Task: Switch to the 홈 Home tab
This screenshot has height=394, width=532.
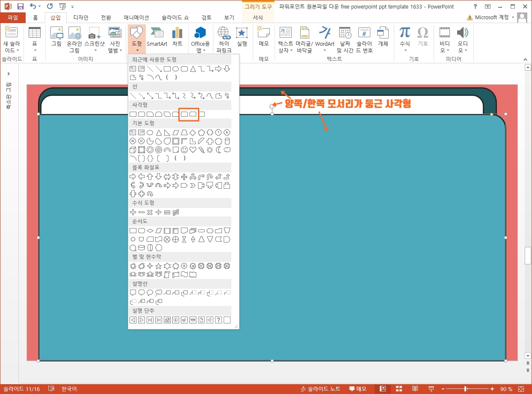Action: 35,18
